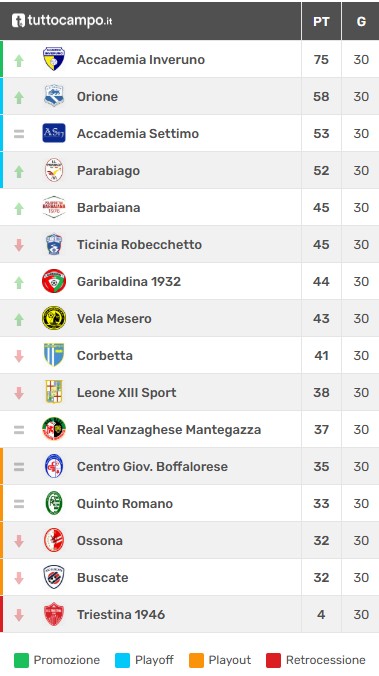This screenshot has height=676, width=379.
Task: Select the Orione club badge
Action: [54, 96]
